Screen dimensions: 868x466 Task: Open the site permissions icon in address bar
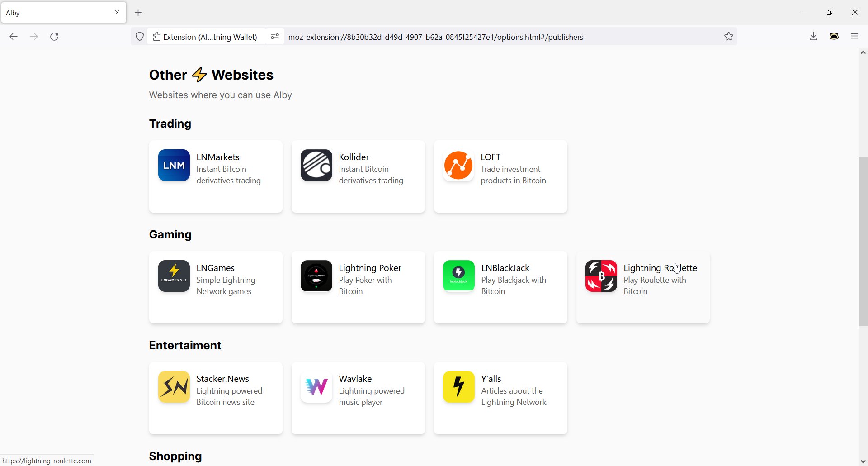[275, 37]
